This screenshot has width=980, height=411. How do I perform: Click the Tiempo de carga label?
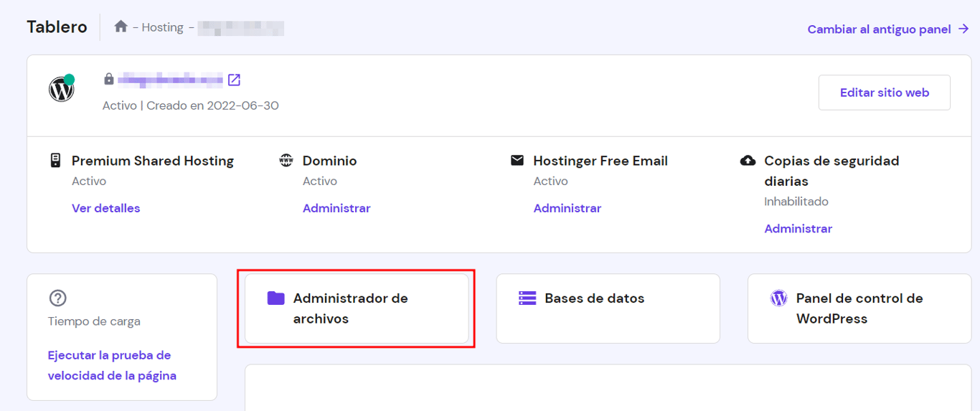(x=94, y=321)
